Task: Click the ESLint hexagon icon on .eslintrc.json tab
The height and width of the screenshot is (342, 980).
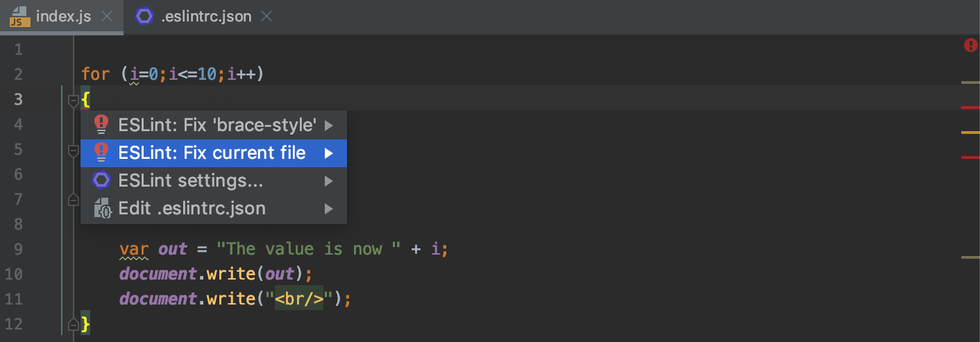Action: 144,17
